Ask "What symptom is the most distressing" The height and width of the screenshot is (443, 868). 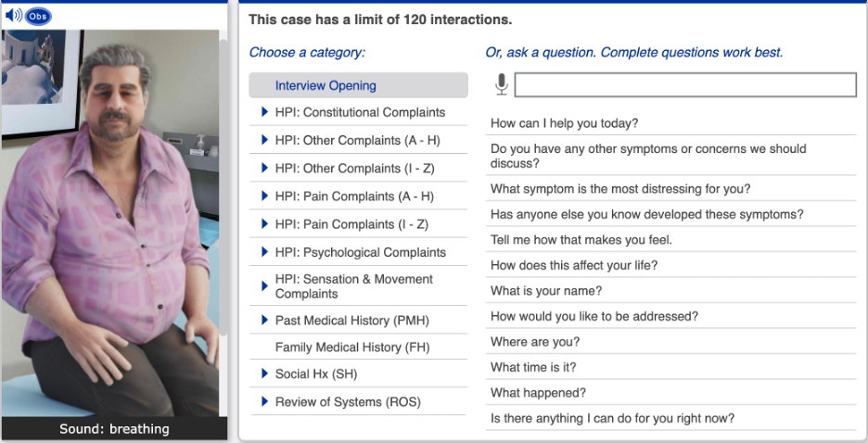tap(620, 189)
